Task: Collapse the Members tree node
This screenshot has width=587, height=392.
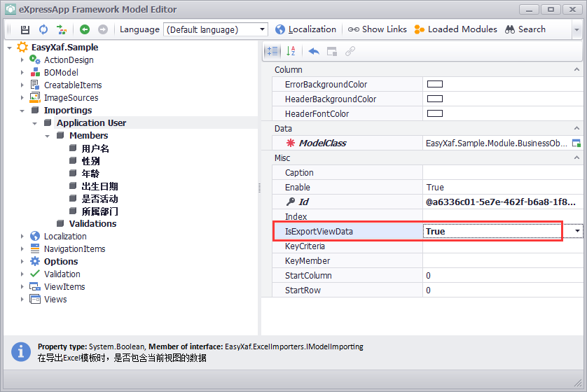Action: tap(48, 136)
